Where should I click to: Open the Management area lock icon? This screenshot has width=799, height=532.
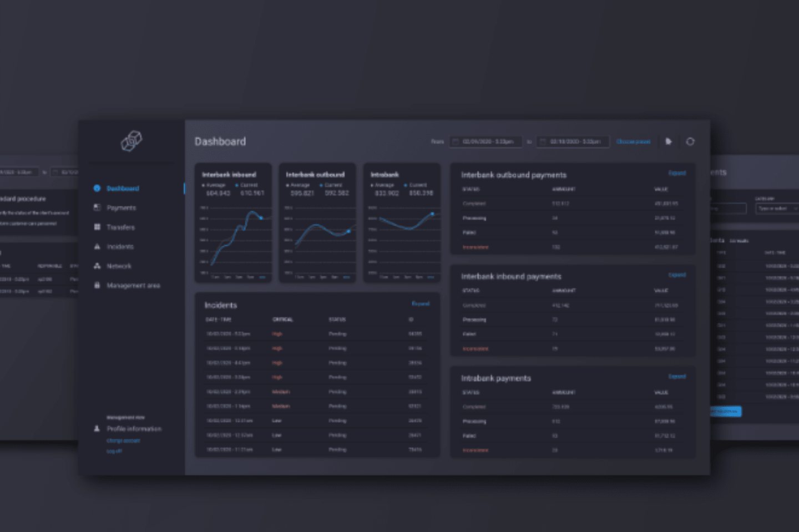click(97, 285)
